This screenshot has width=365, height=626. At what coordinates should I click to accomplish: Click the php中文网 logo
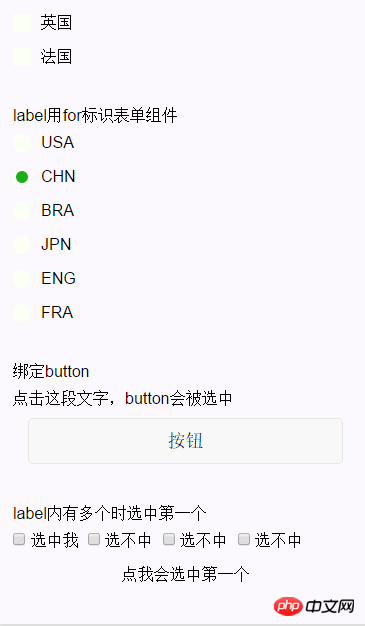coord(314,606)
